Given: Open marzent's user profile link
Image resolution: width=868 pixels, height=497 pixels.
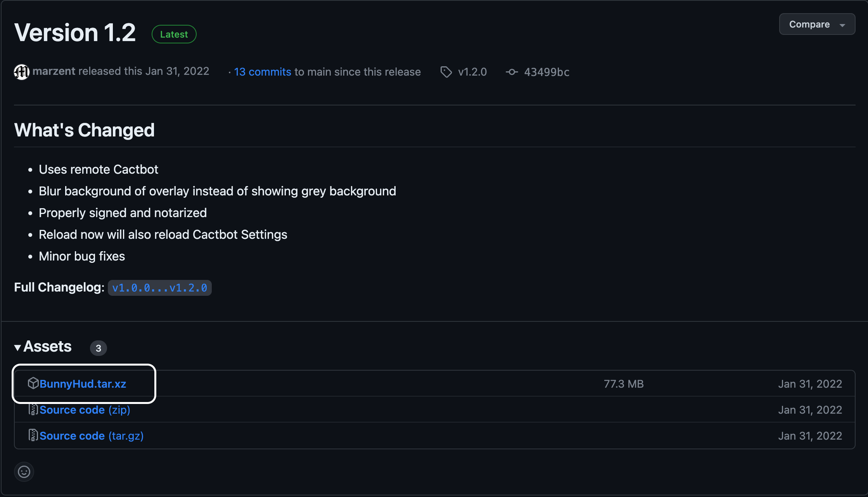Looking at the screenshot, I should (x=54, y=71).
